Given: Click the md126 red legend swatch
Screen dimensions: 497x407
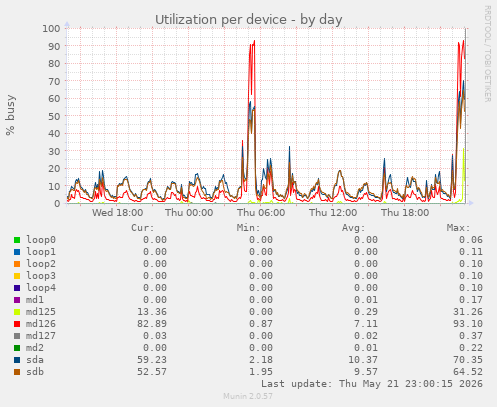Looking at the screenshot, I should tap(17, 324).
